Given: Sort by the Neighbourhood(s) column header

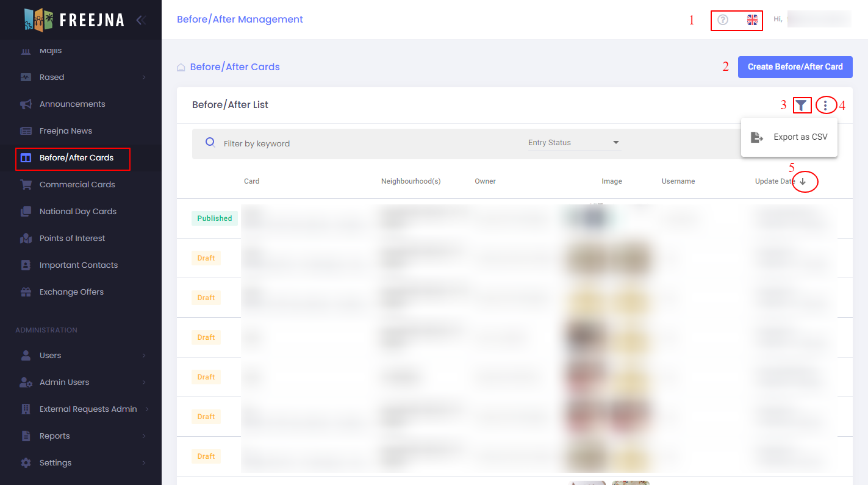Looking at the screenshot, I should 411,181.
